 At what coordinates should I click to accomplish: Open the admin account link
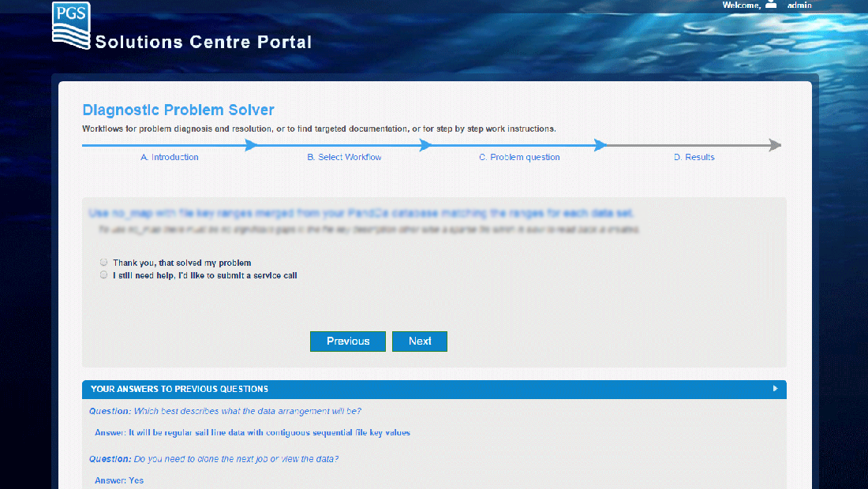(799, 6)
